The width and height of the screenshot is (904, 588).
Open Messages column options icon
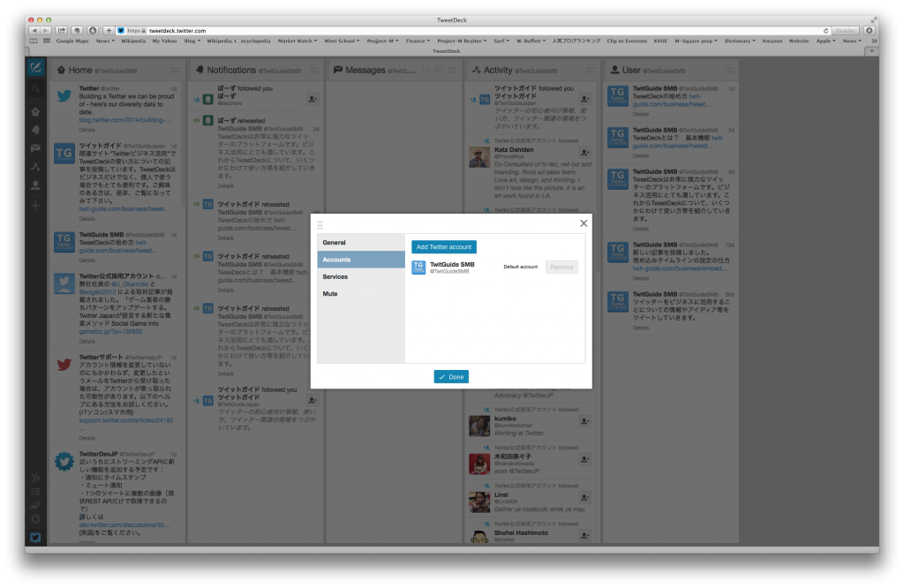click(453, 71)
